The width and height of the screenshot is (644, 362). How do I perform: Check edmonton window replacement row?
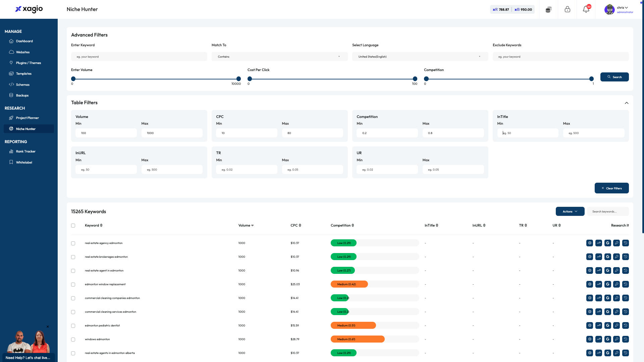tap(73, 285)
